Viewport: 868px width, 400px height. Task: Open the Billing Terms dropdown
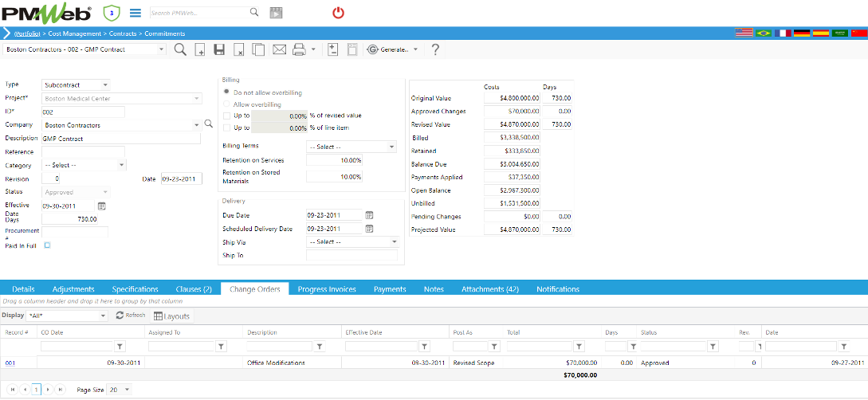point(392,147)
